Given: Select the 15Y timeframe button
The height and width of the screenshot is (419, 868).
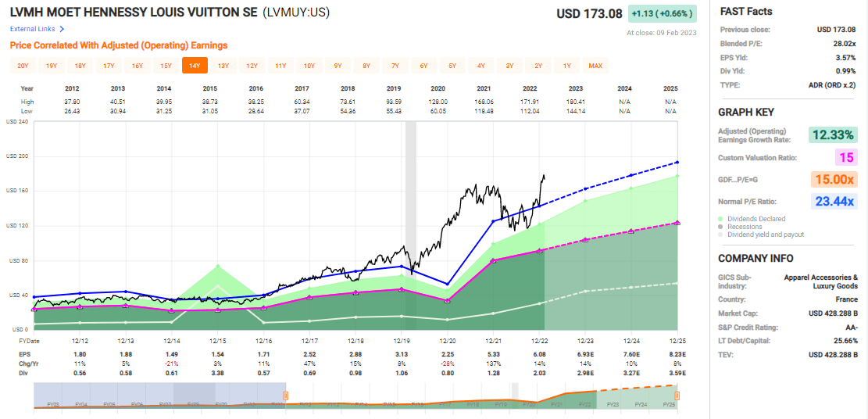Looking at the screenshot, I should coord(166,66).
